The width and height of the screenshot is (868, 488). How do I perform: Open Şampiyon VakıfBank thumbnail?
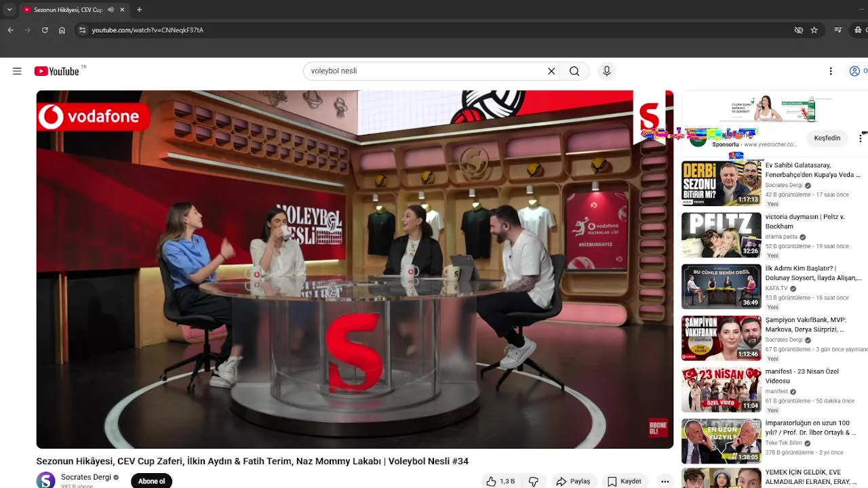click(x=721, y=338)
